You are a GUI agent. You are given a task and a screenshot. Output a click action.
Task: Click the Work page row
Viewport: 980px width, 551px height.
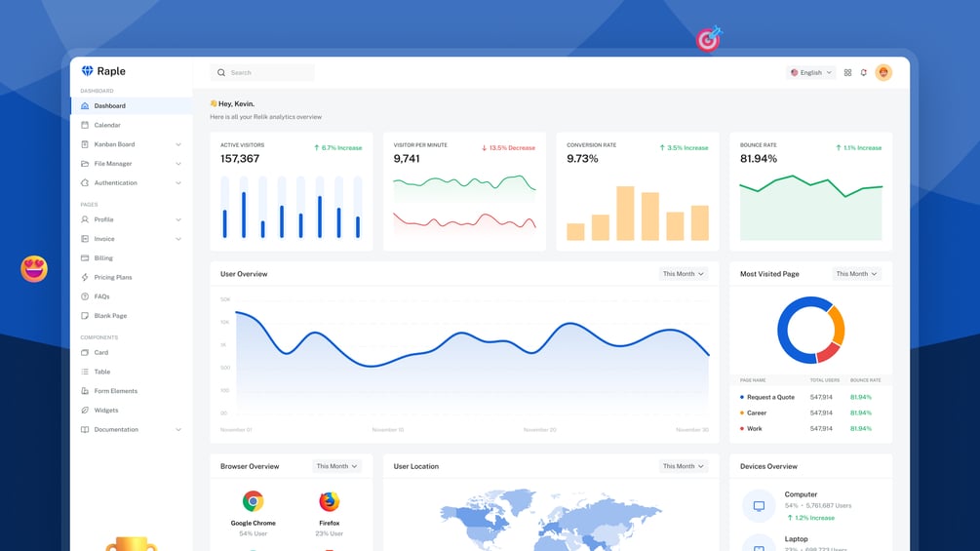pyautogui.click(x=810, y=428)
